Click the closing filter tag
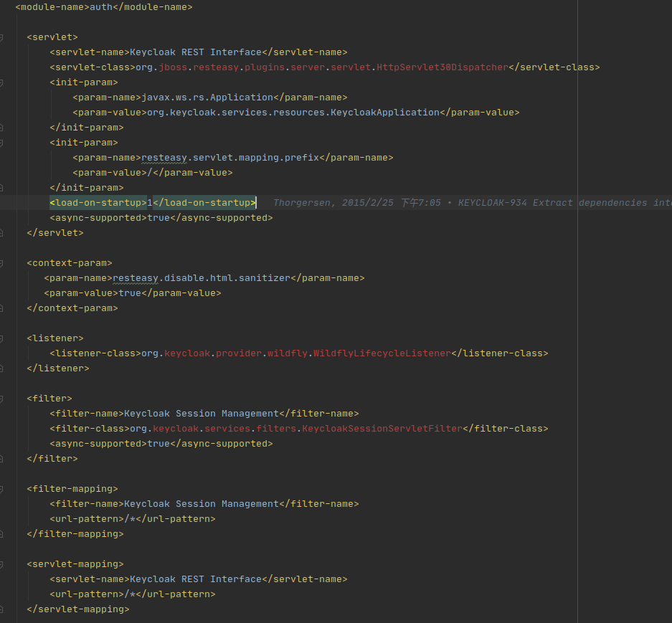 [x=52, y=458]
